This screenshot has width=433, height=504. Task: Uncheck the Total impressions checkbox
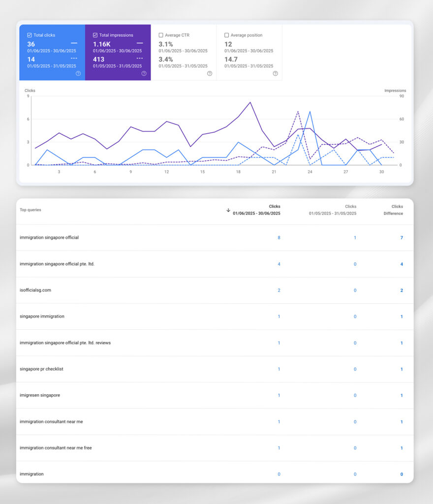(x=95, y=35)
